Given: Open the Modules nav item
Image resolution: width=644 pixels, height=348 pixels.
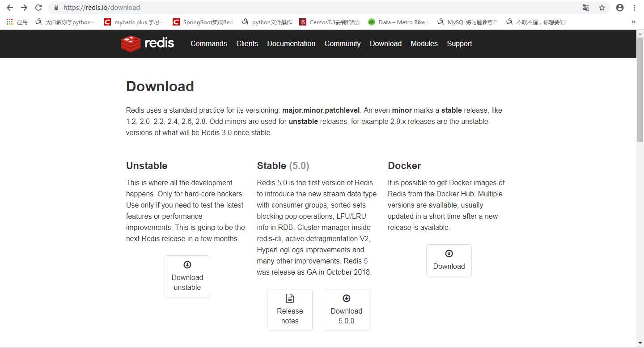Looking at the screenshot, I should [424, 43].
